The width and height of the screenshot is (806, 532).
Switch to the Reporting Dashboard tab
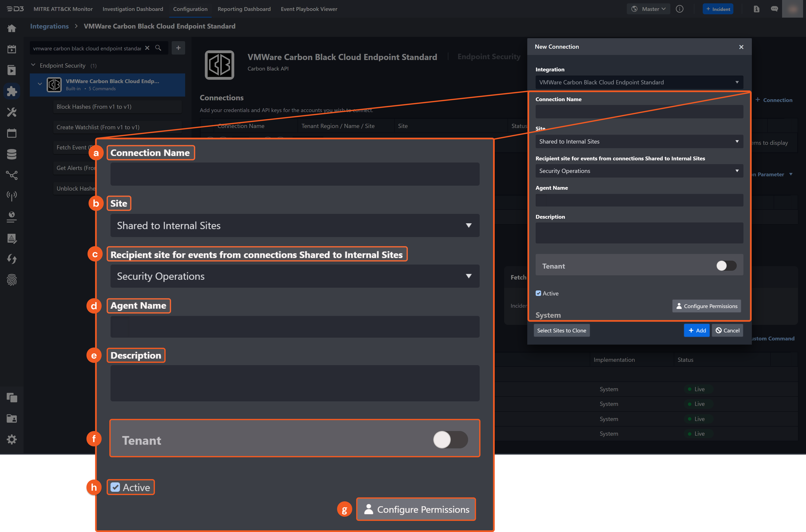click(244, 9)
